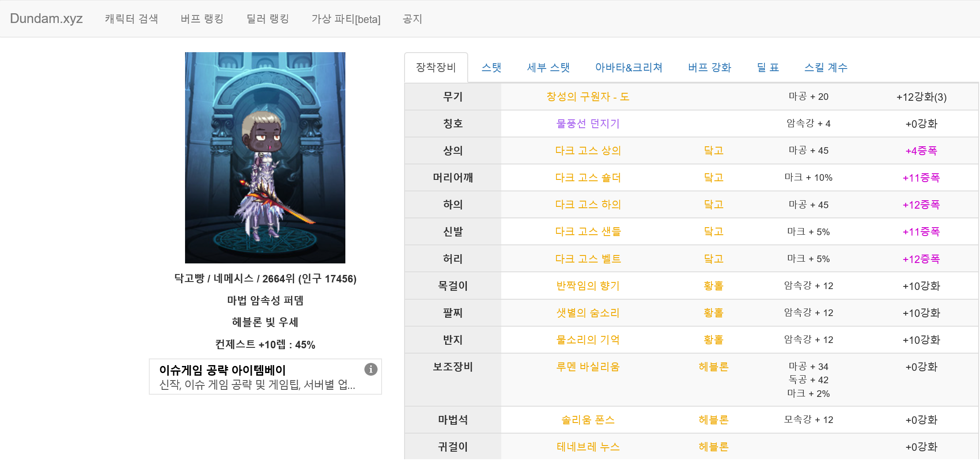The image size is (980, 461).
Task: Click bracelet 샛별의 숨소리
Action: (588, 313)
